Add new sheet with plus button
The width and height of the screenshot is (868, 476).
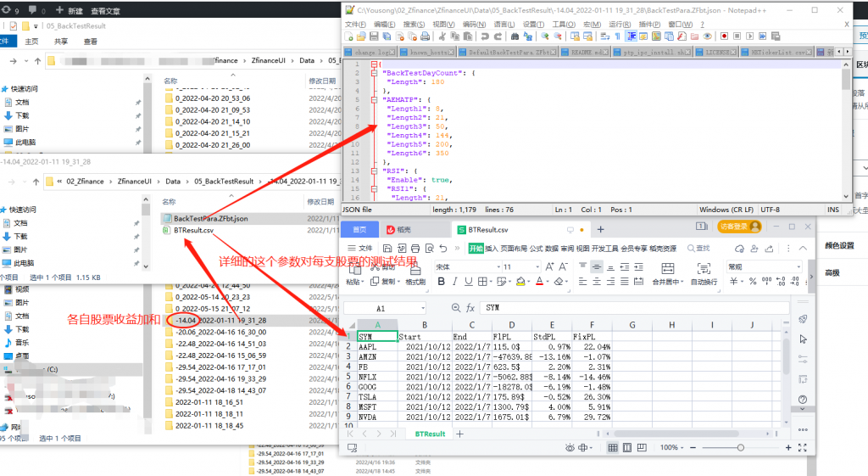point(459,434)
